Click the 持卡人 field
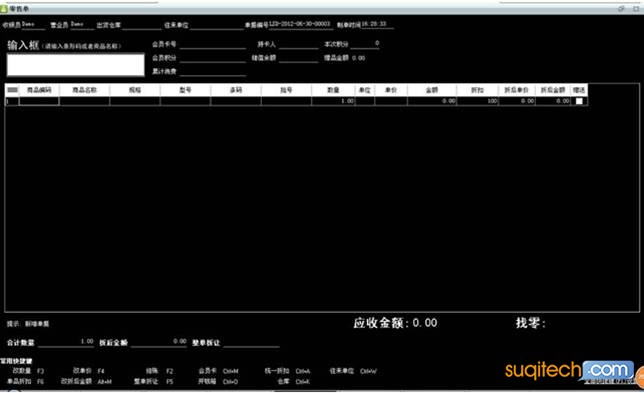Viewport: 644px width, 393px height. click(x=299, y=44)
